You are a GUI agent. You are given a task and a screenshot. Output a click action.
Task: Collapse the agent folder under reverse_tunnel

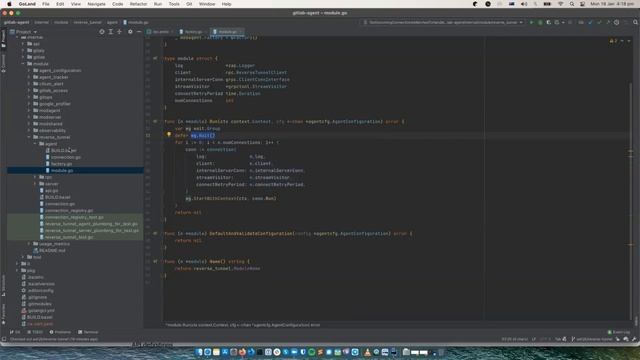point(35,144)
